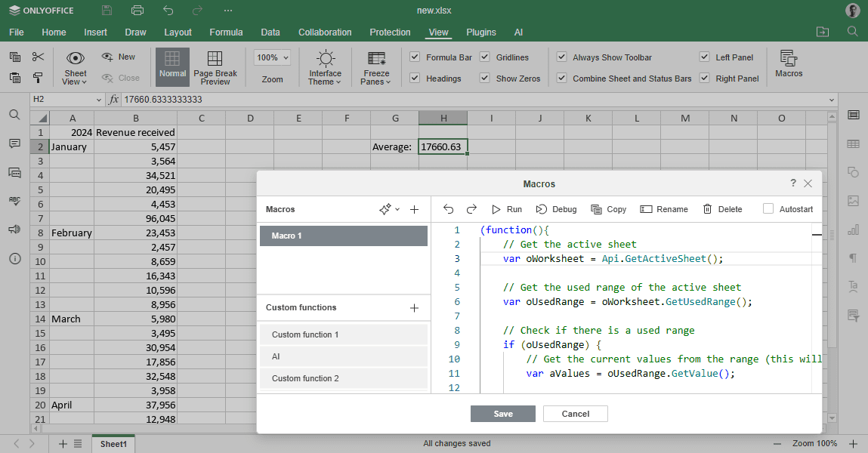868x453 pixels.
Task: Add a new sheet with plus
Action: point(63,444)
